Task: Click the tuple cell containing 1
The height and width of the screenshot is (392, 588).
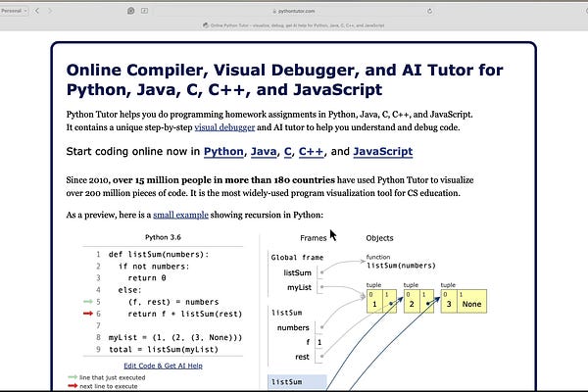Action: pos(374,301)
